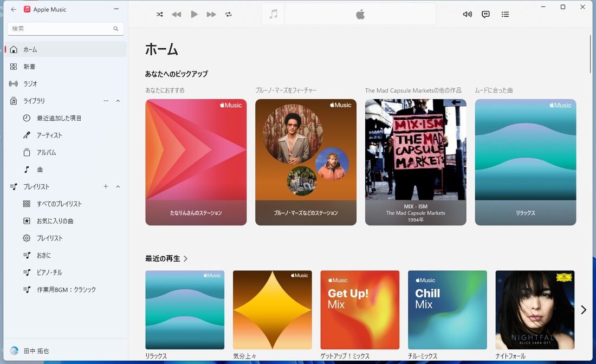This screenshot has width=596, height=364.
Task: Open 田中 拓也 account profile
Action: 66,350
